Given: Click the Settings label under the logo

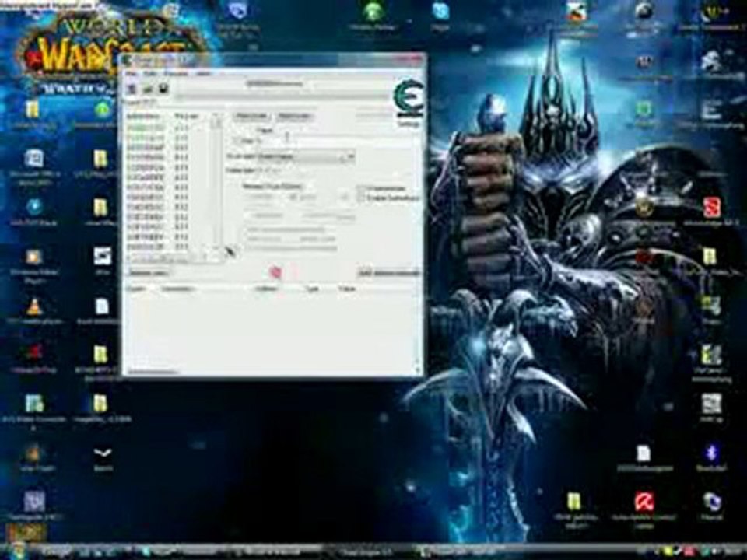Looking at the screenshot, I should [409, 124].
